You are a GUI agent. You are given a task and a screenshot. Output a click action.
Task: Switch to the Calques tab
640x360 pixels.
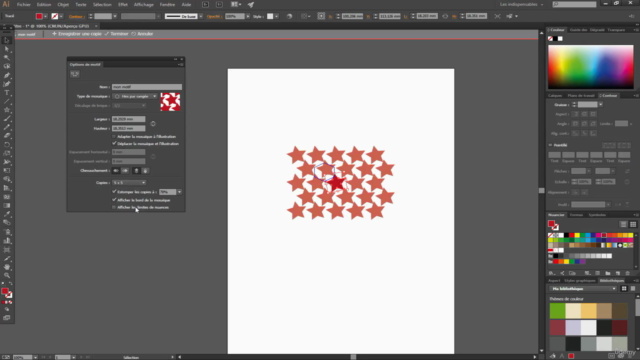555,96
